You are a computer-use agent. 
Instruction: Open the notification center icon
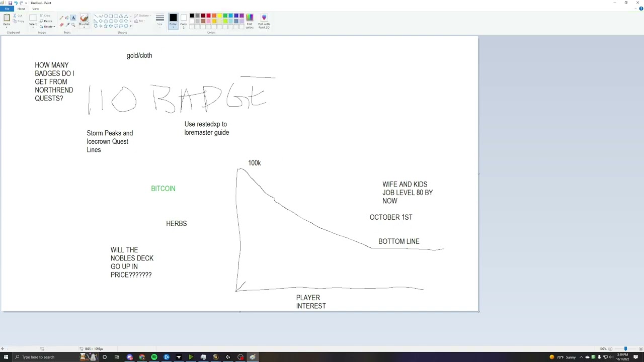point(636,357)
